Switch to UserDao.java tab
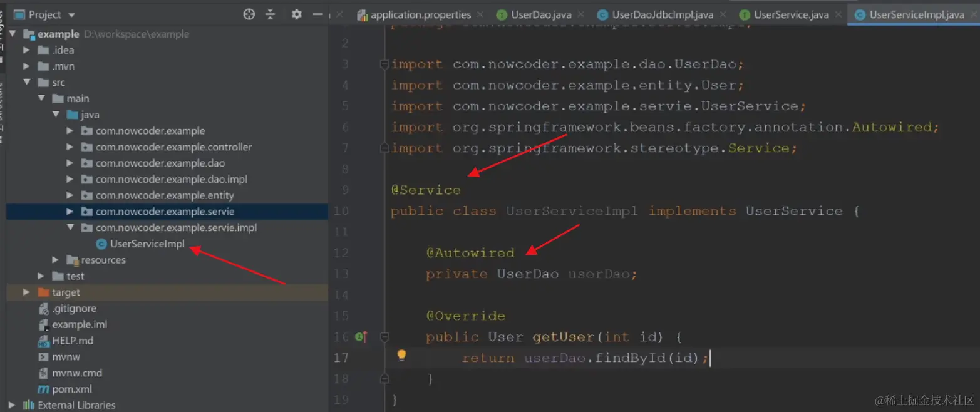 (541, 14)
